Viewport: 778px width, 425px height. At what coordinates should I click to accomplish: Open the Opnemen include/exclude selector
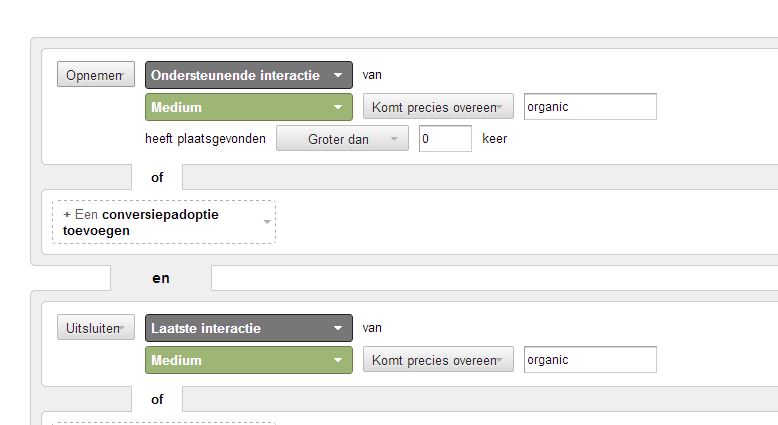point(96,74)
